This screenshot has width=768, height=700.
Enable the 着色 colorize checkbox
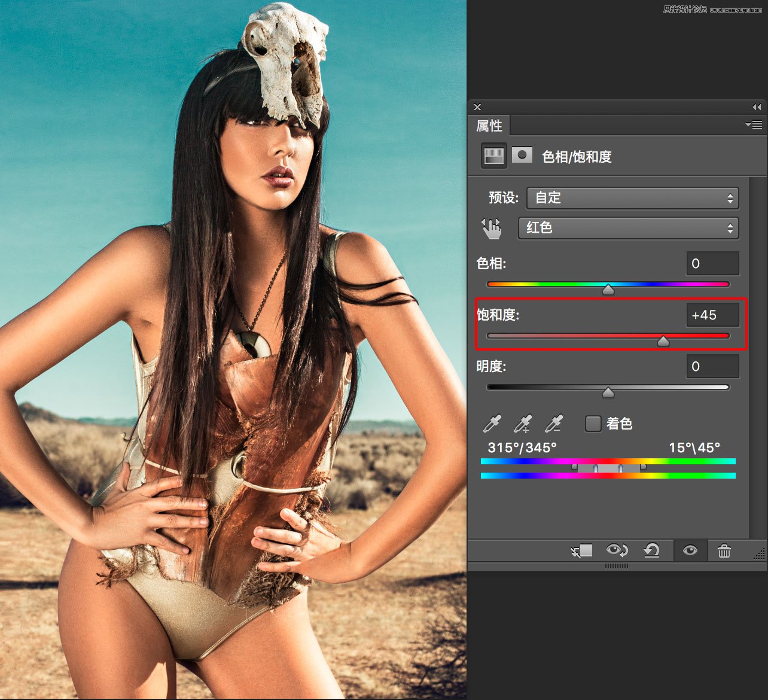[x=593, y=424]
